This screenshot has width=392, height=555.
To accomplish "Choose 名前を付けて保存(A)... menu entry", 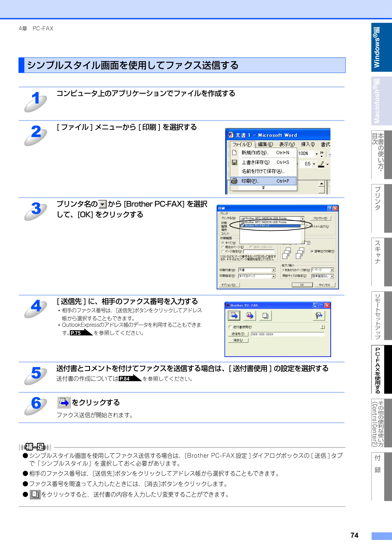I will click(263, 171).
